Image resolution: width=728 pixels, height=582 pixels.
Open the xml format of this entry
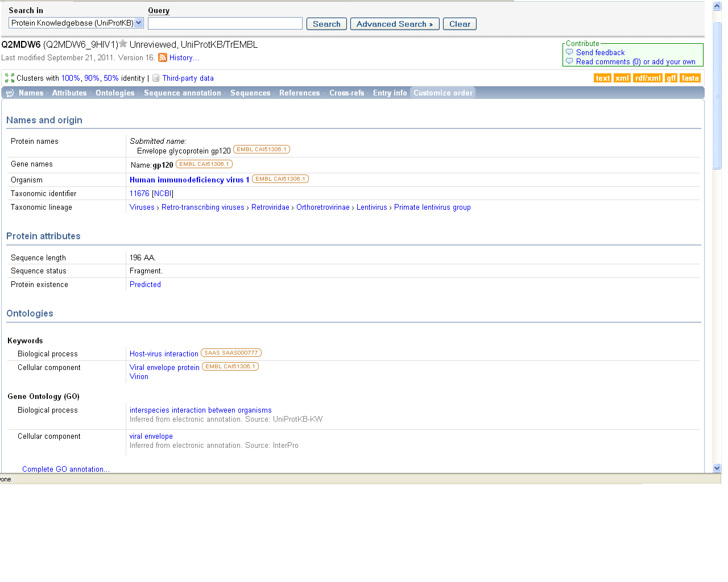click(622, 78)
